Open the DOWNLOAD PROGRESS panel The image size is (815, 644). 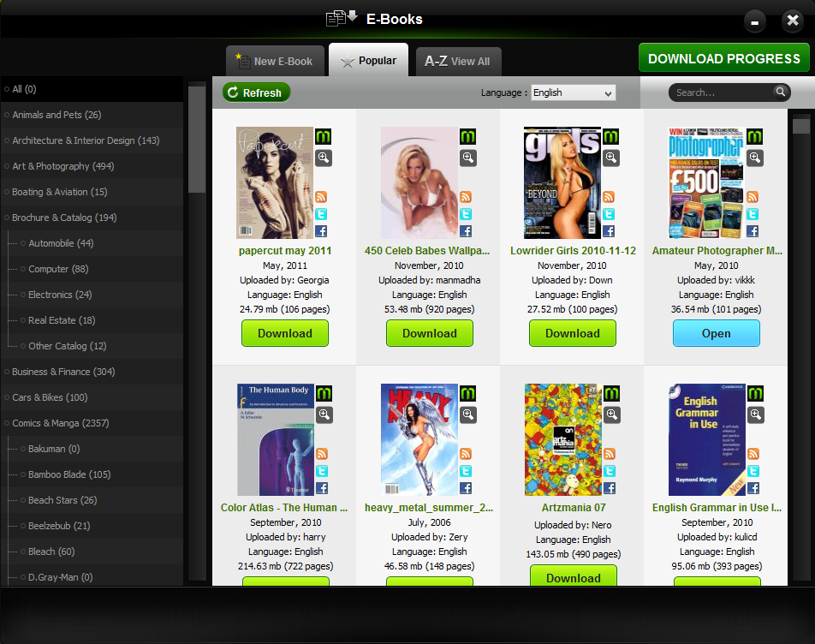tap(724, 58)
